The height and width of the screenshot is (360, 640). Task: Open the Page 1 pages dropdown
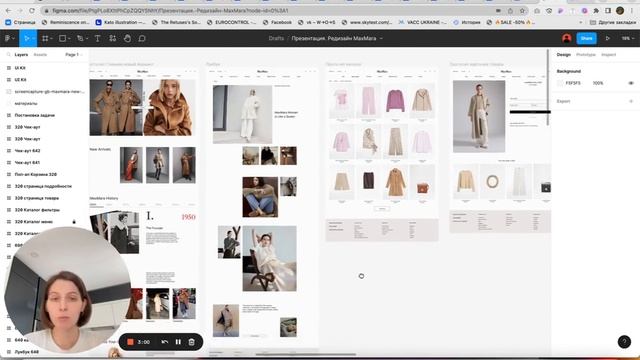click(x=74, y=54)
